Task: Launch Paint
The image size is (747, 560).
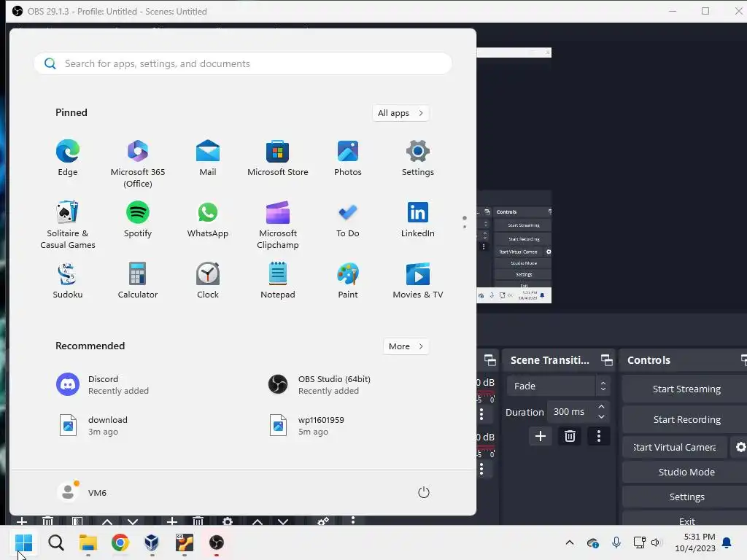Action: coord(348,281)
